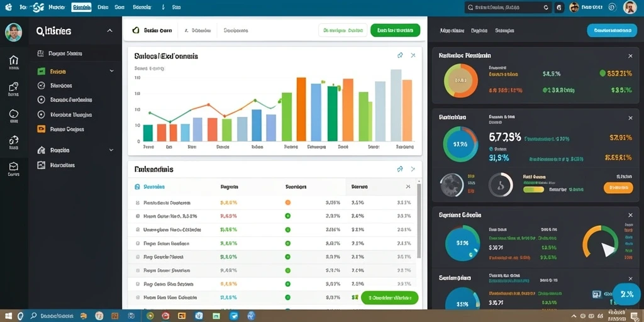The height and width of the screenshot is (322, 644).
Task: Click the down-arrow icon in top menu bar
Action: tap(163, 8)
